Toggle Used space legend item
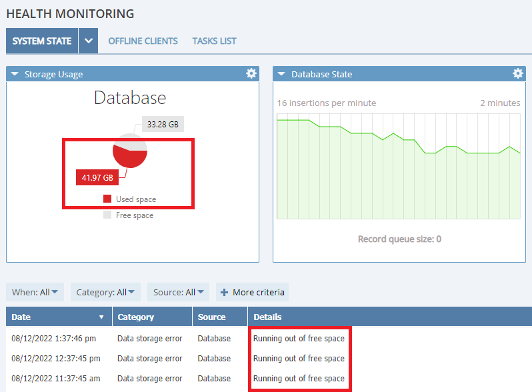Image resolution: width=532 pixels, height=392 pixels. click(130, 199)
